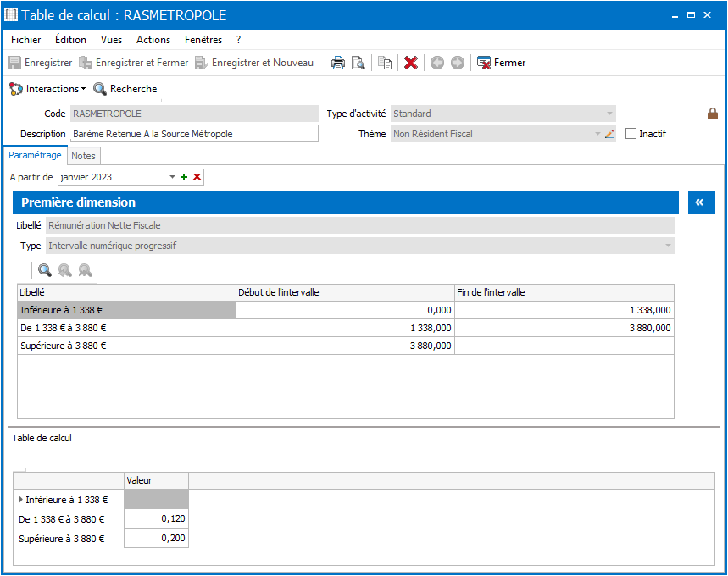Click the Code field RASMETROPOLE
The image size is (728, 576).
coord(195,114)
